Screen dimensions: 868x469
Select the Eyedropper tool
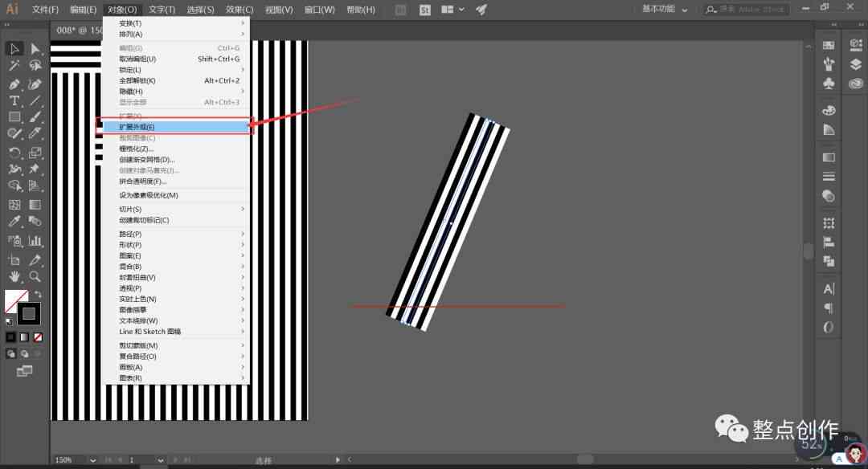[x=14, y=222]
